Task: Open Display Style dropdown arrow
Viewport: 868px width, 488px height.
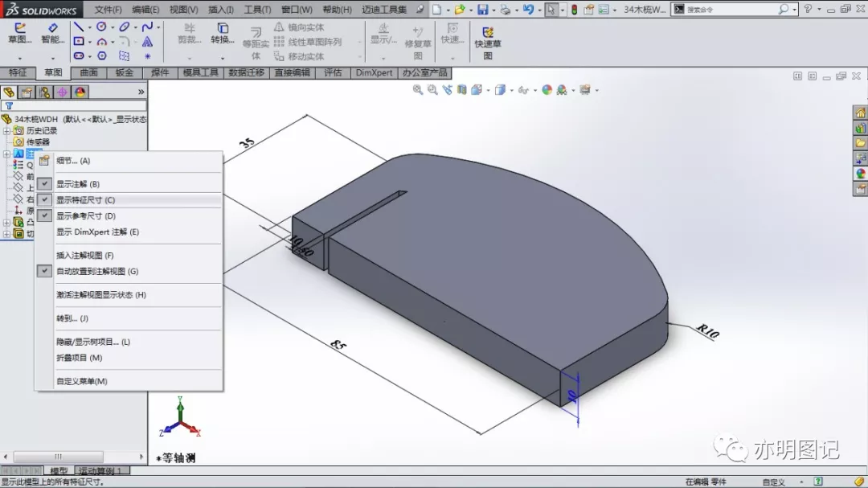Action: tap(511, 90)
